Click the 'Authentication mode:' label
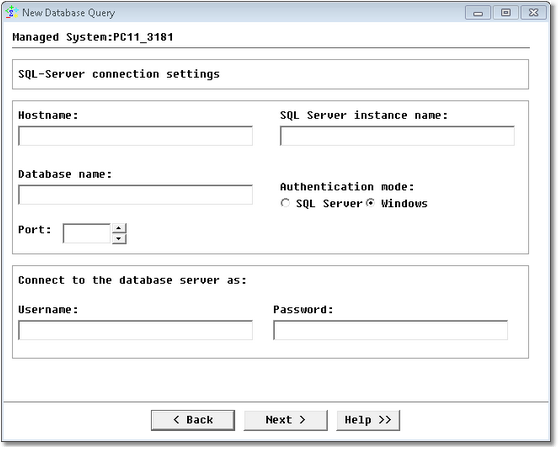The width and height of the screenshot is (558, 449). (347, 186)
